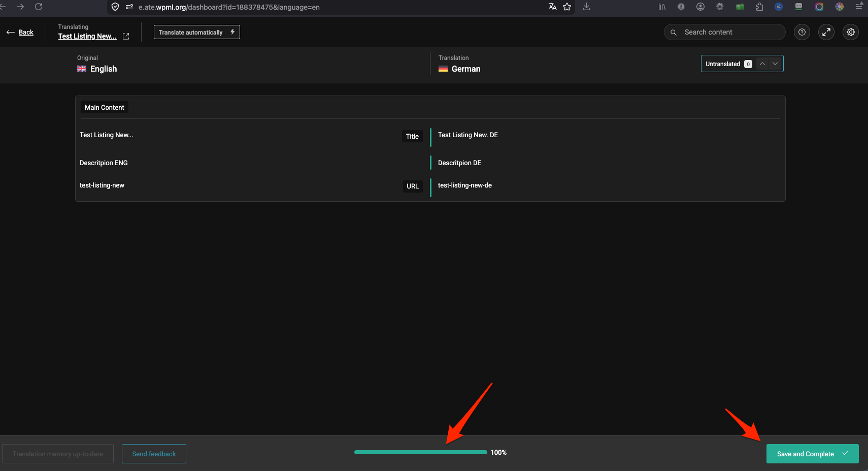Jump to next untranslated segment

click(775, 64)
